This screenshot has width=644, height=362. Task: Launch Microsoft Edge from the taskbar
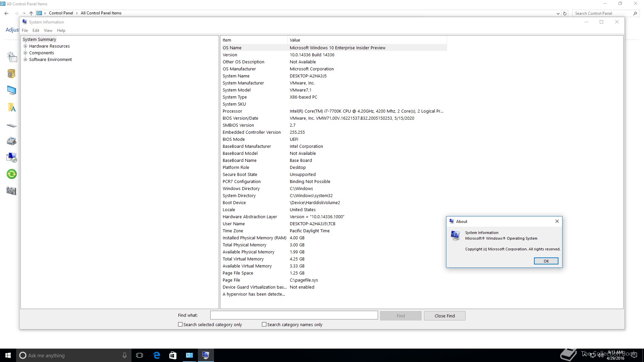click(x=157, y=355)
